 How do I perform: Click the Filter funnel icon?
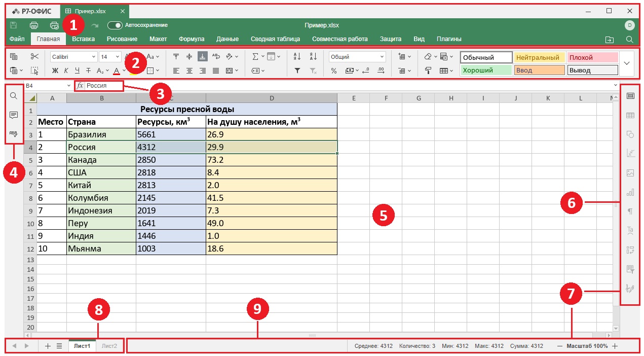tap(297, 70)
